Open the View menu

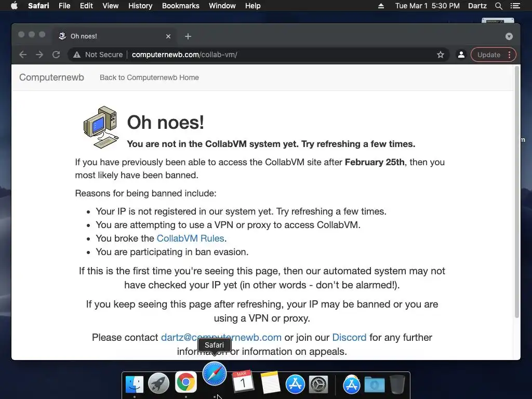click(111, 6)
